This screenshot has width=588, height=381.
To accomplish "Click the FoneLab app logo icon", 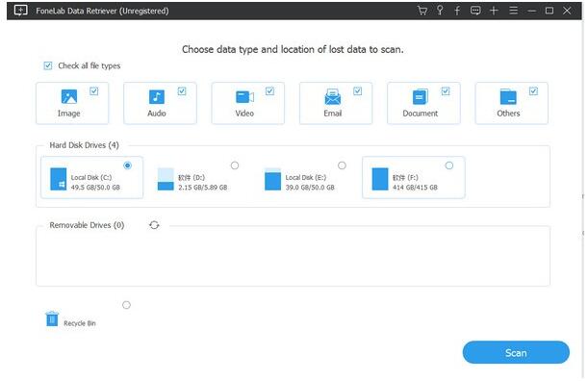I will (20, 11).
